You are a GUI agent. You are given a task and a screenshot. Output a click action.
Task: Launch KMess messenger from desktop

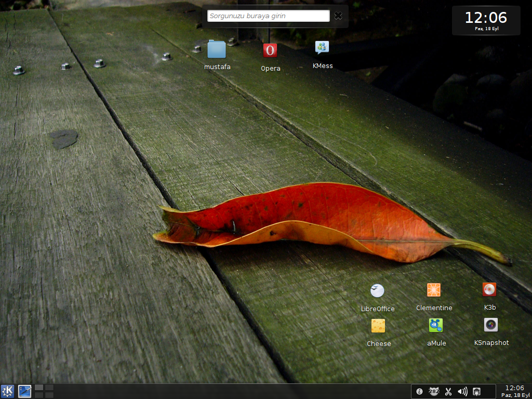point(322,48)
